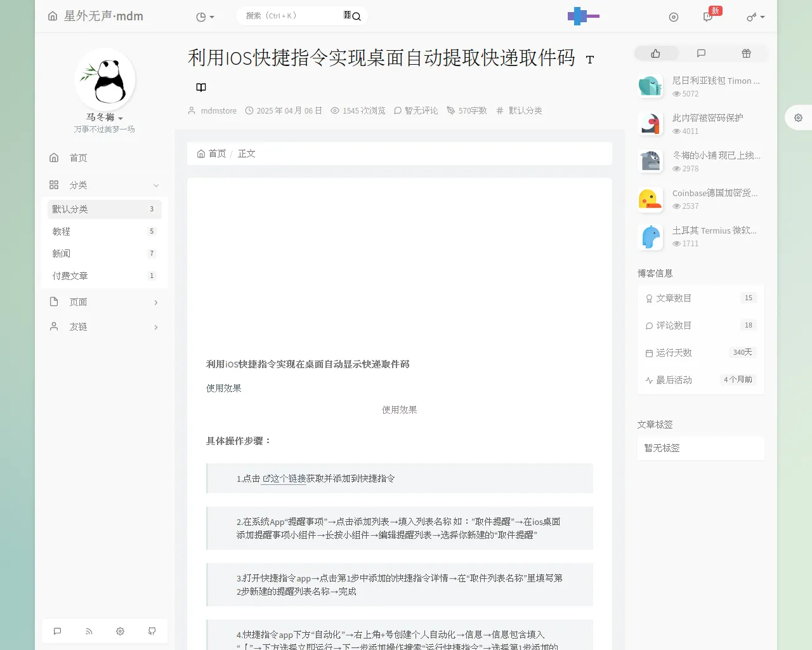Open the clock history dropdown in header
The width and height of the screenshot is (812, 650).
coord(205,17)
